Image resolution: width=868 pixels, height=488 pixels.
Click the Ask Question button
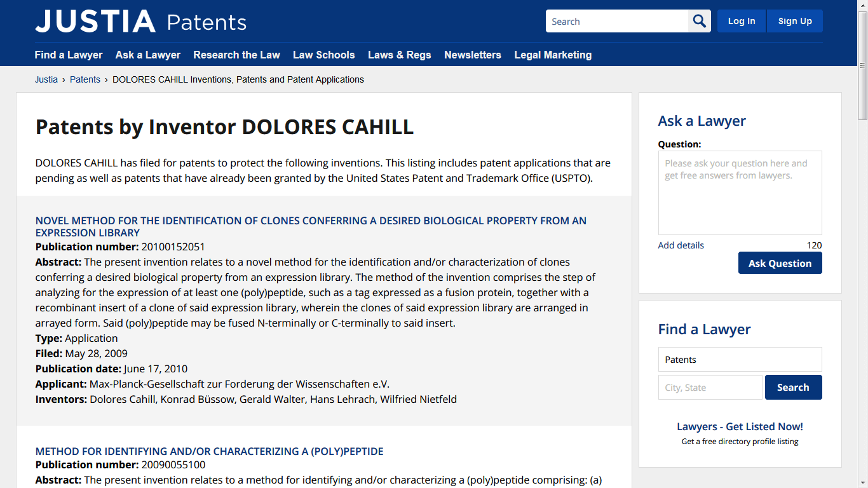pyautogui.click(x=780, y=263)
